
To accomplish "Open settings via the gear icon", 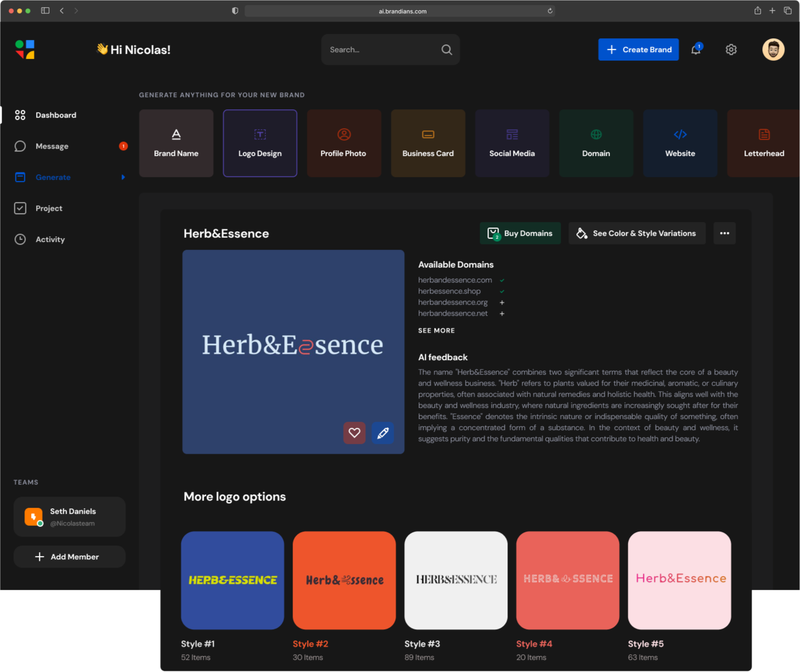I will tap(731, 50).
